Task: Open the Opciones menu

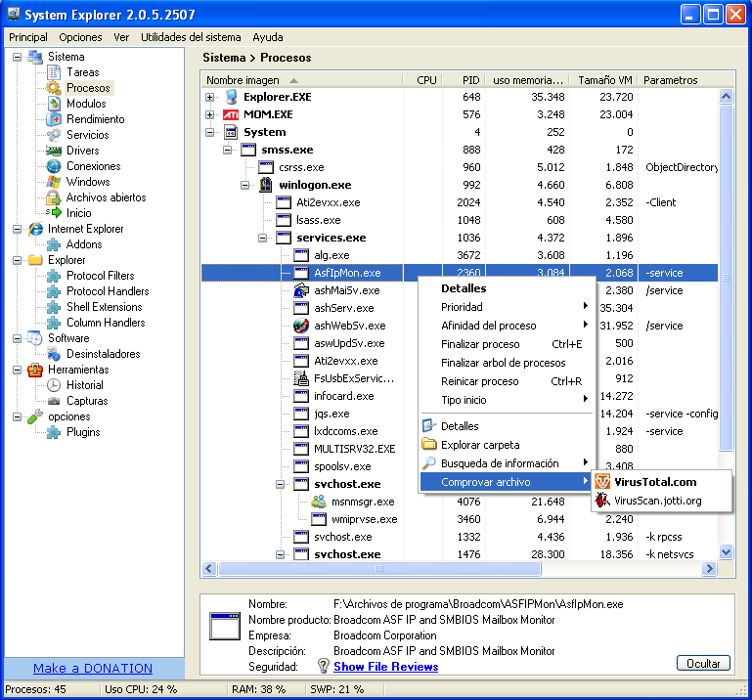Action: click(x=80, y=37)
